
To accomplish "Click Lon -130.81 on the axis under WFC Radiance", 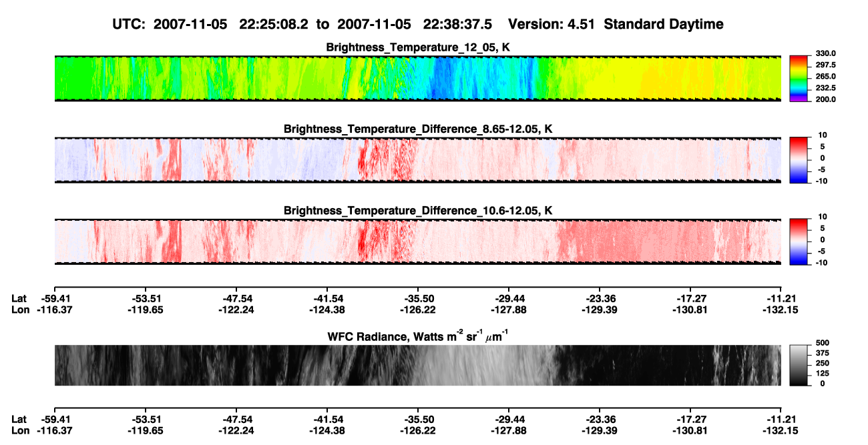I will (x=690, y=430).
